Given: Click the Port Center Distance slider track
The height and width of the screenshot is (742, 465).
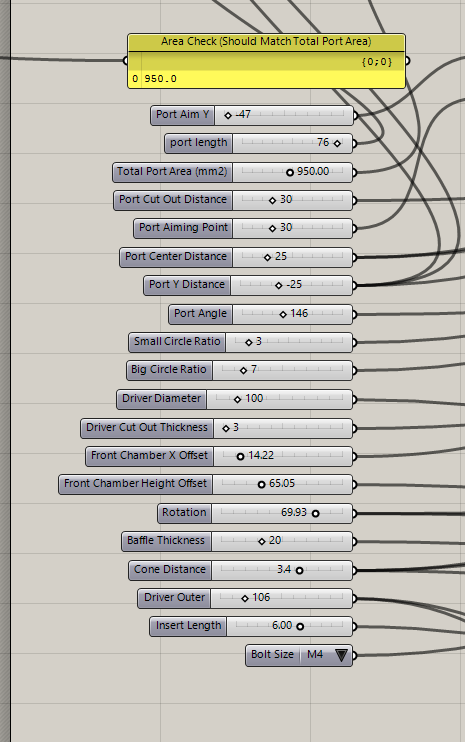Looking at the screenshot, I should click(x=292, y=257).
